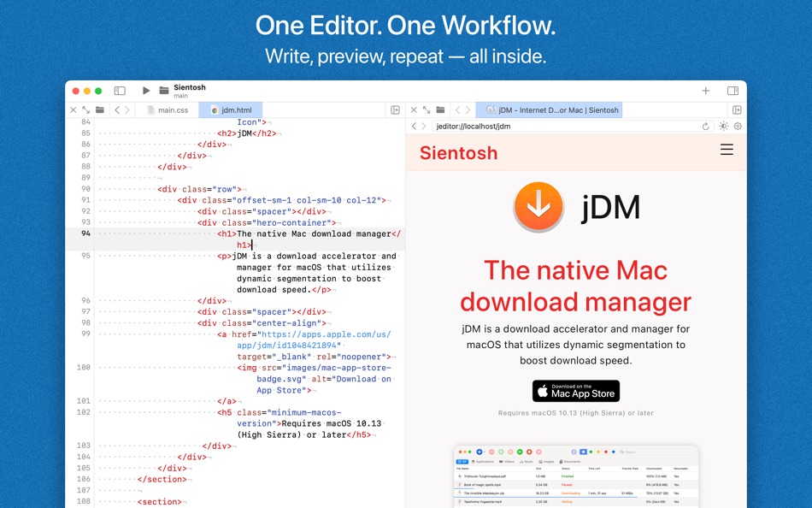Switch to the main.css tab
Image resolution: width=812 pixels, height=508 pixels.
(168, 109)
